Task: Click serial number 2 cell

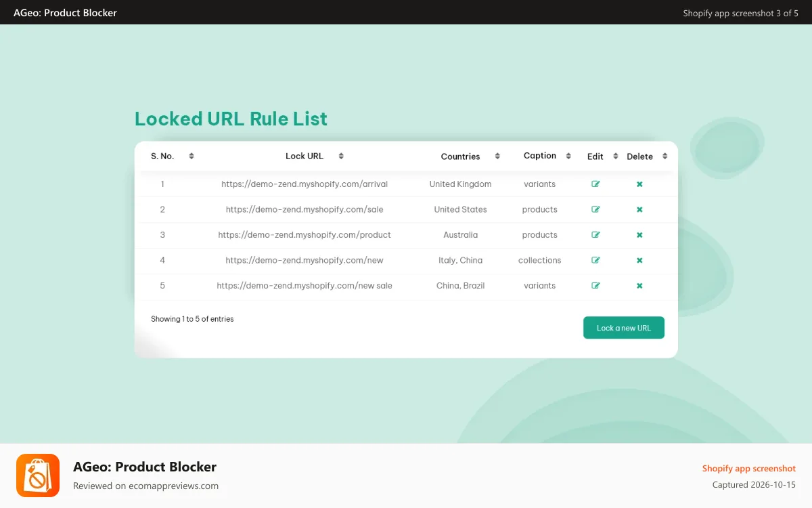Action: pyautogui.click(x=162, y=209)
